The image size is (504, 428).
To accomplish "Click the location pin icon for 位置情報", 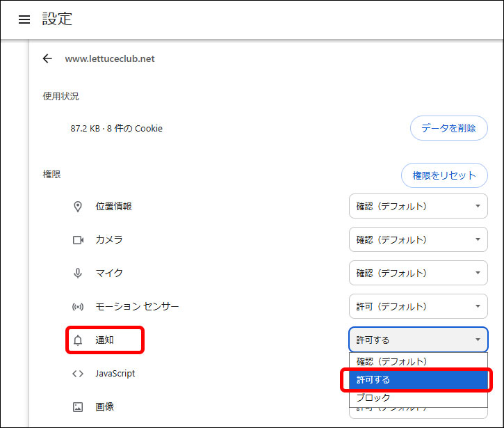I will click(78, 207).
